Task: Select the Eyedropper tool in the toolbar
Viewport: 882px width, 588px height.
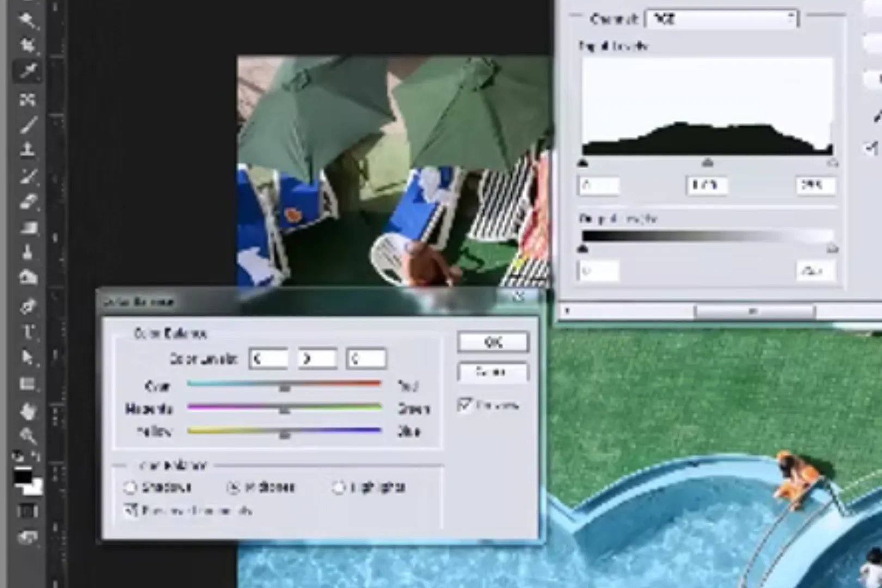Action: (x=27, y=70)
